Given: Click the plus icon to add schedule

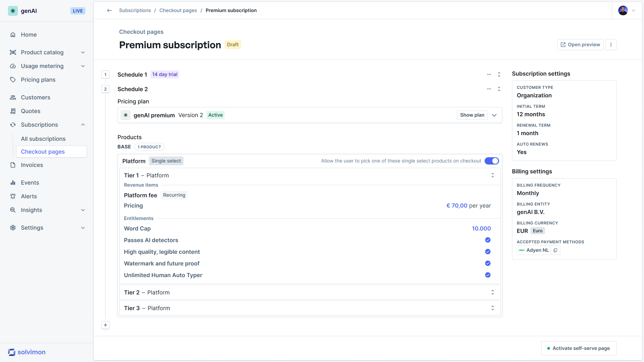Looking at the screenshot, I should 105,325.
